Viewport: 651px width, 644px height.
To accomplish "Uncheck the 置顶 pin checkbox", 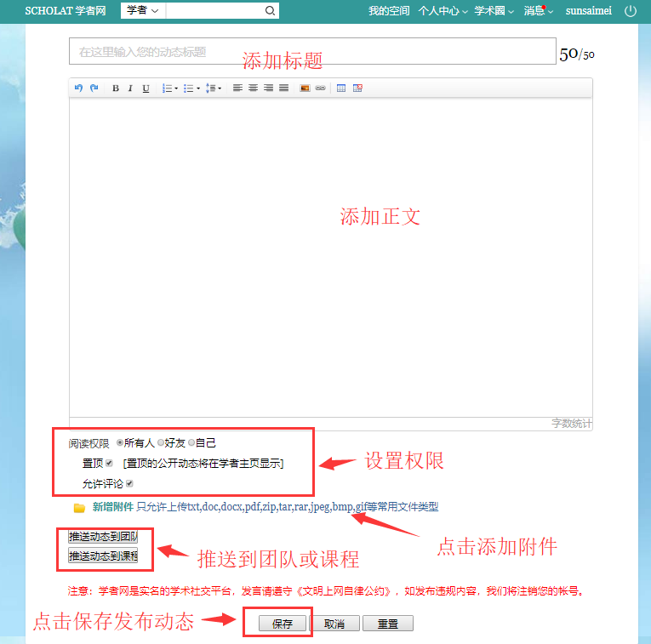I will [x=109, y=464].
